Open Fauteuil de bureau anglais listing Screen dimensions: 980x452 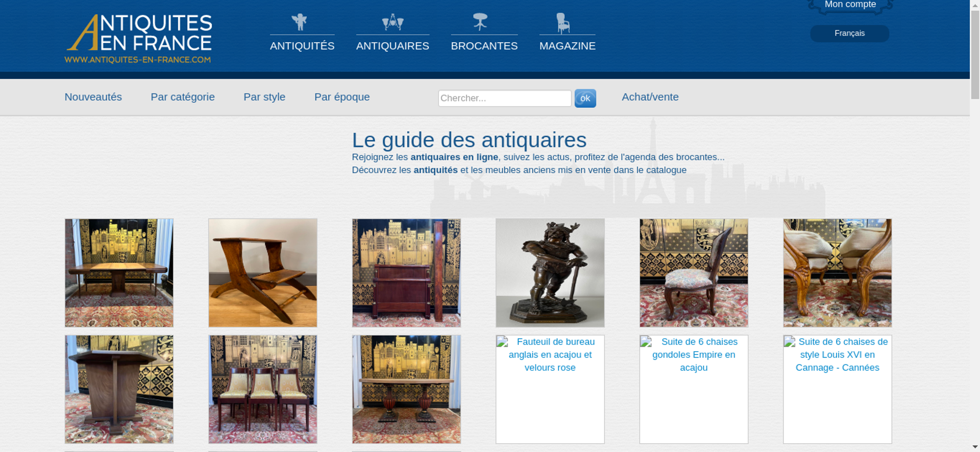[x=550, y=355]
